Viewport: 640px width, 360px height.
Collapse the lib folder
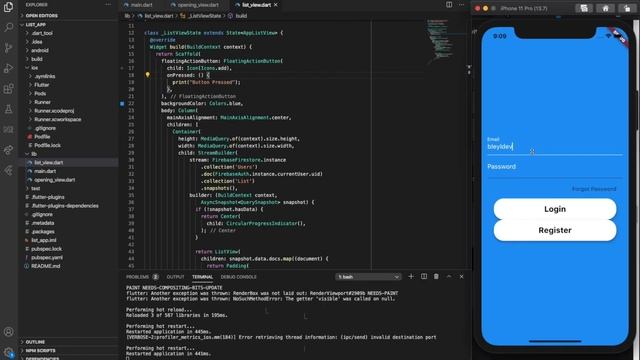34,154
